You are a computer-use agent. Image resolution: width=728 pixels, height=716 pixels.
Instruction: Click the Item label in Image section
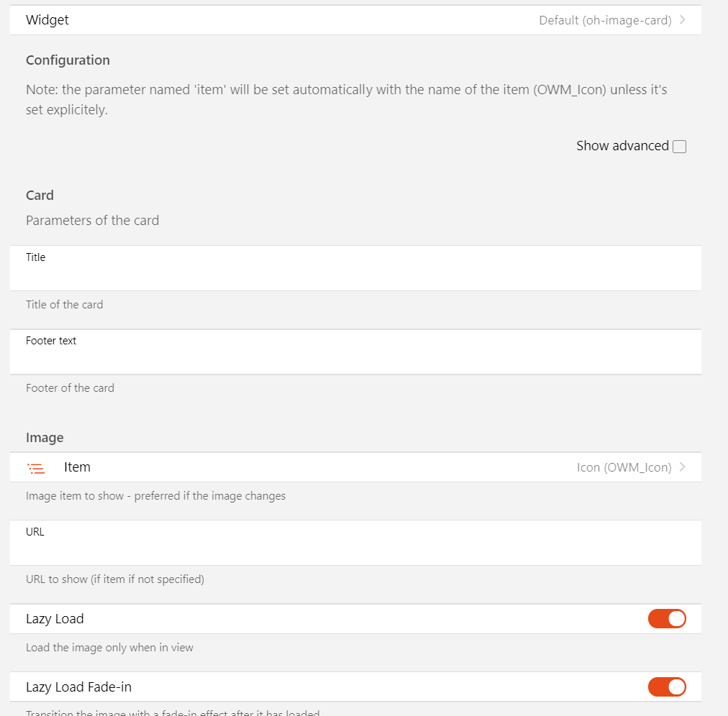(77, 467)
